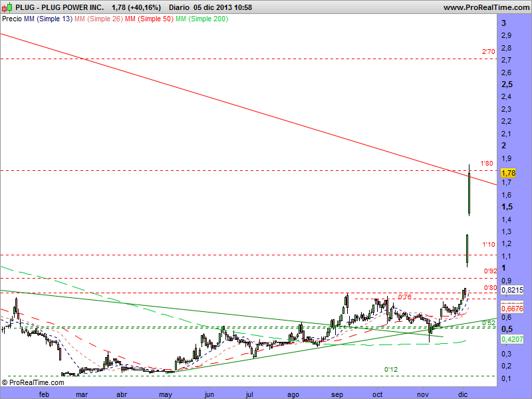
Task: Click the jun month label on time axis
Action: point(209,394)
